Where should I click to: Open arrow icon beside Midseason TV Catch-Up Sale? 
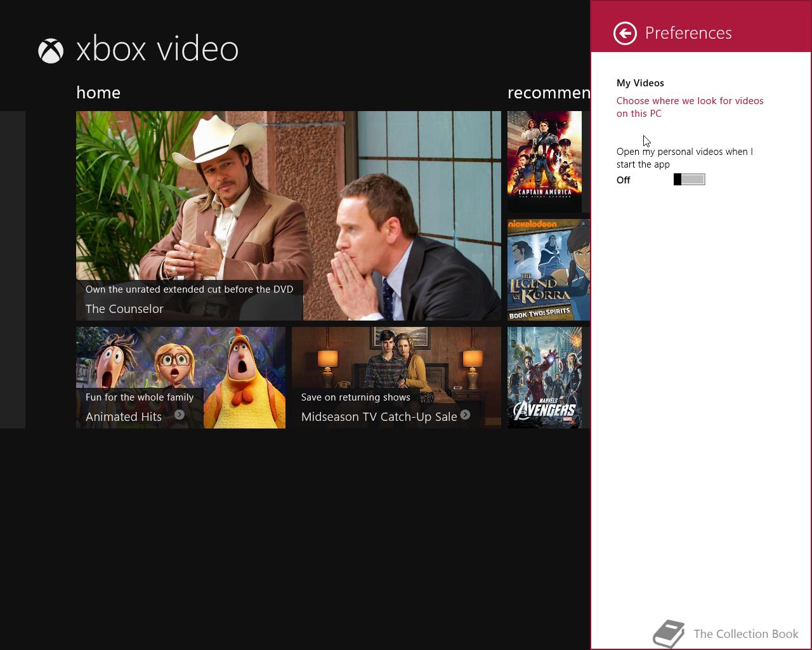point(465,415)
